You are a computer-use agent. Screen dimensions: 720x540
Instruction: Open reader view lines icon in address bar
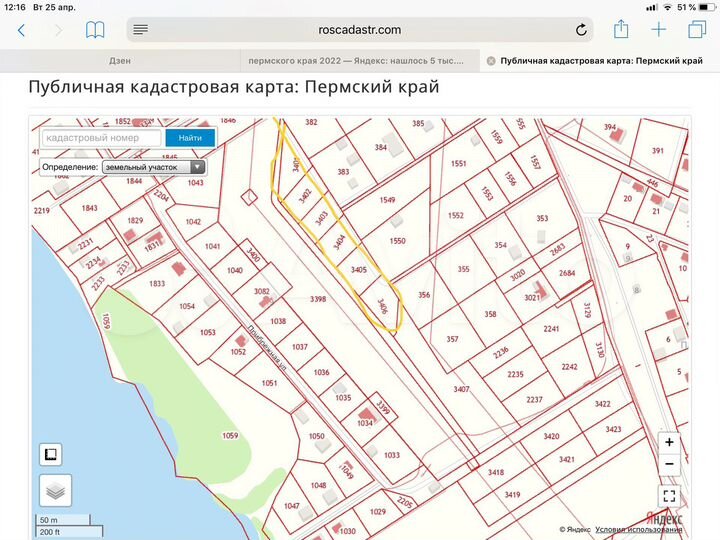pos(141,30)
